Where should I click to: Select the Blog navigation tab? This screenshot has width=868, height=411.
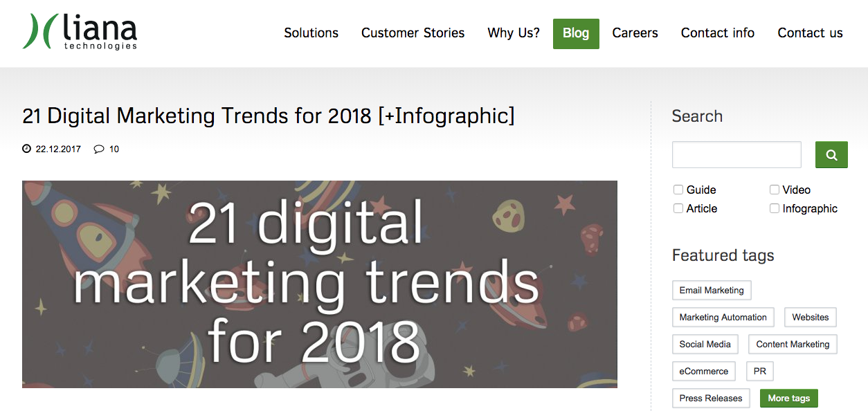click(576, 33)
